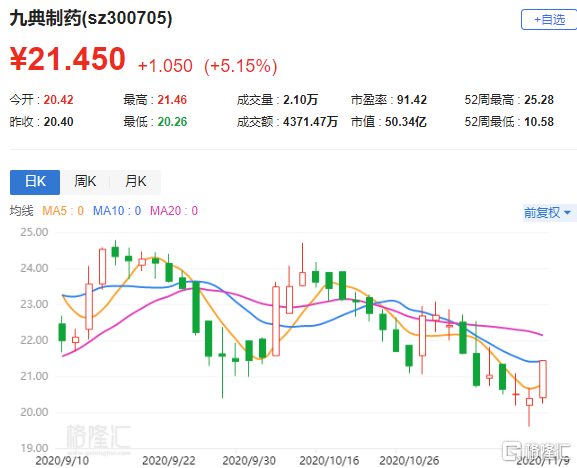Viewport: 577px width, 468px height.
Task: Click the 22.00 price axis label
Action: [34, 340]
